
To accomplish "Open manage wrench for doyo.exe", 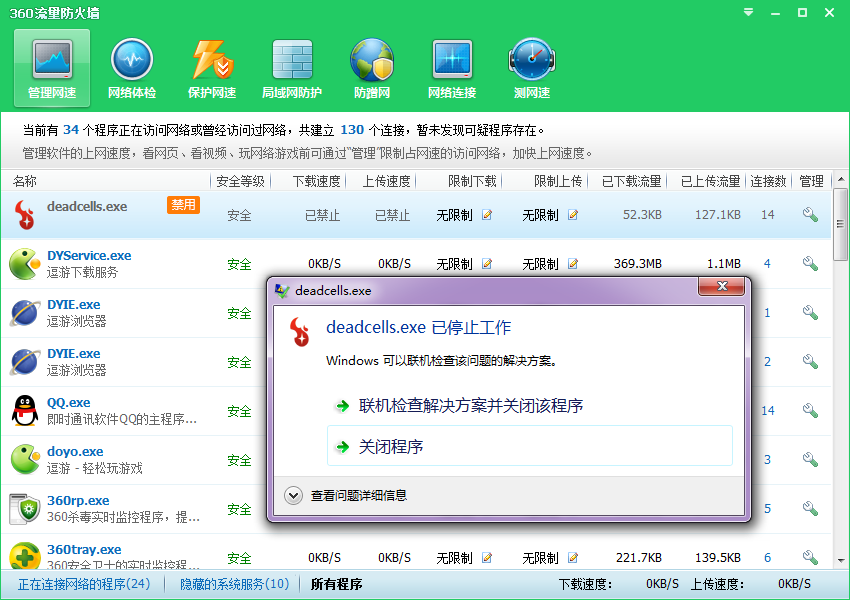I will point(810,460).
